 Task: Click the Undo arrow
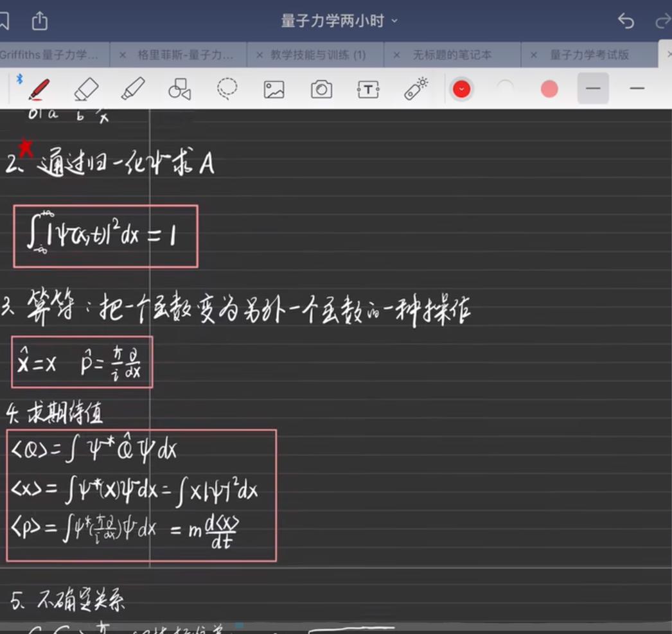coord(624,21)
